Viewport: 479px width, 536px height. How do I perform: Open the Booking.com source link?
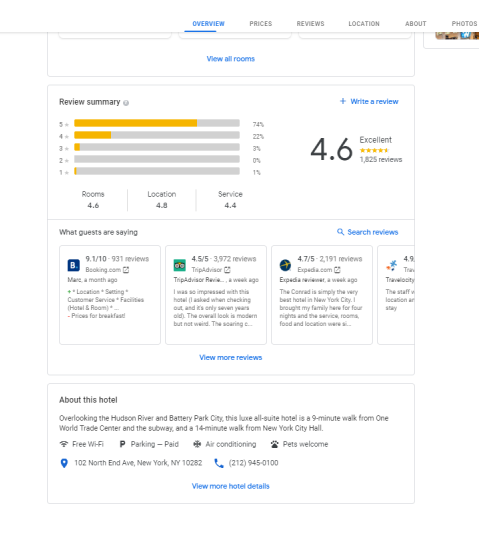click(103, 270)
